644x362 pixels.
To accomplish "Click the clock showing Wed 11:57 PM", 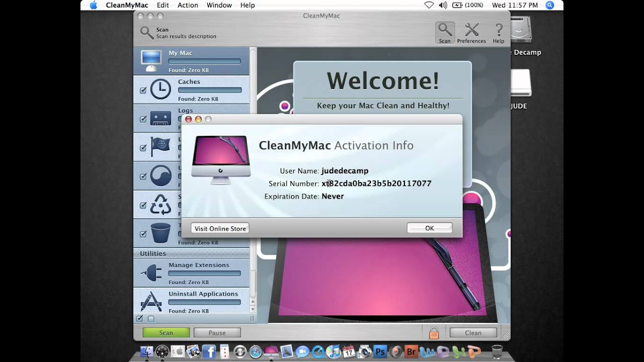I will point(515,5).
